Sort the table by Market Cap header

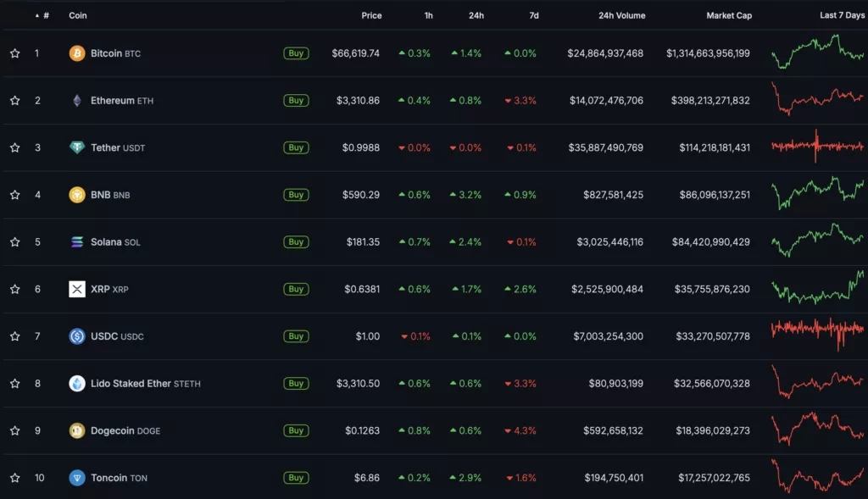(728, 15)
